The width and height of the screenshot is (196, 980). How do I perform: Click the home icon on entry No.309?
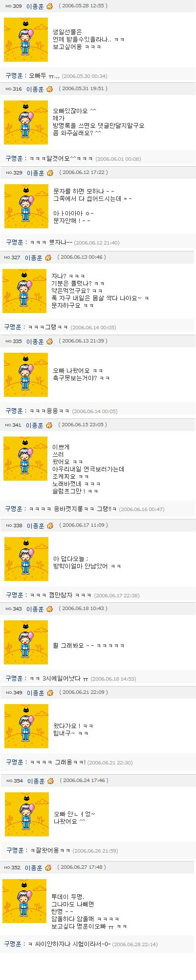[49, 6]
